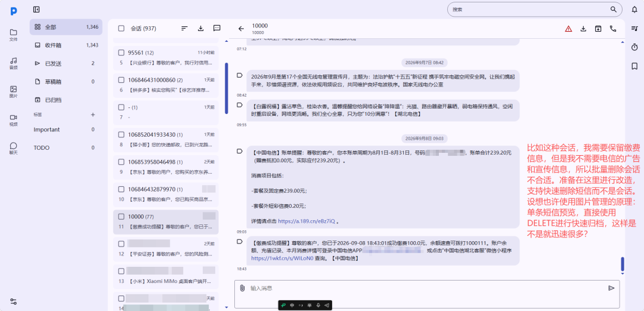Open the 视频 video section
This screenshot has width=644, height=311.
14,120
